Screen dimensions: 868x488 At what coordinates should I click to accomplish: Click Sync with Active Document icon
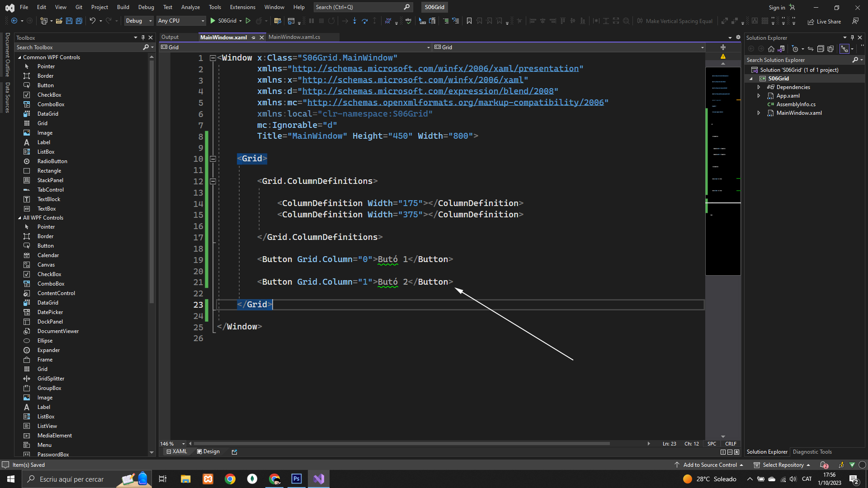tap(811, 49)
